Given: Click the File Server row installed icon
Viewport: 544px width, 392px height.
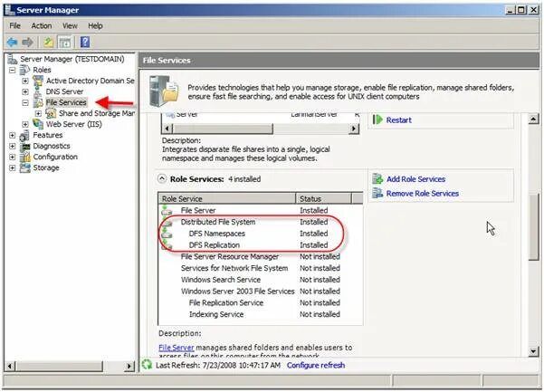Looking at the screenshot, I should pyautogui.click(x=167, y=210).
